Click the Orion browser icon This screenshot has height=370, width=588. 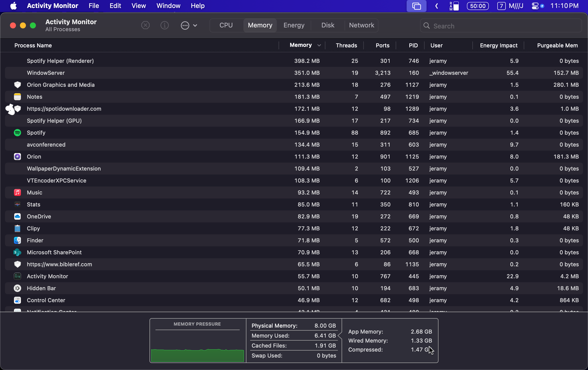pyautogui.click(x=17, y=157)
